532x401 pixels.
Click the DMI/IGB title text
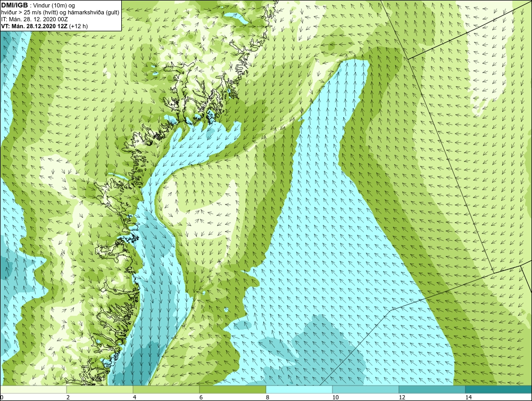(14, 5)
